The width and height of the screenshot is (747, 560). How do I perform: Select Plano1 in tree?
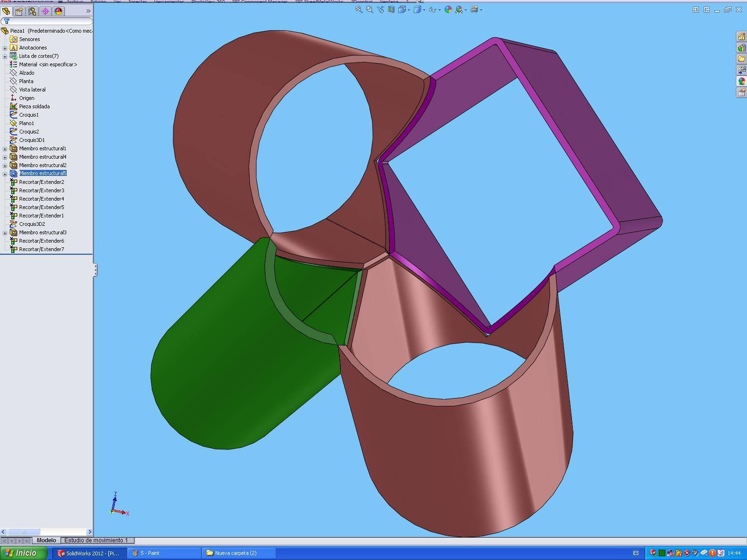27,123
